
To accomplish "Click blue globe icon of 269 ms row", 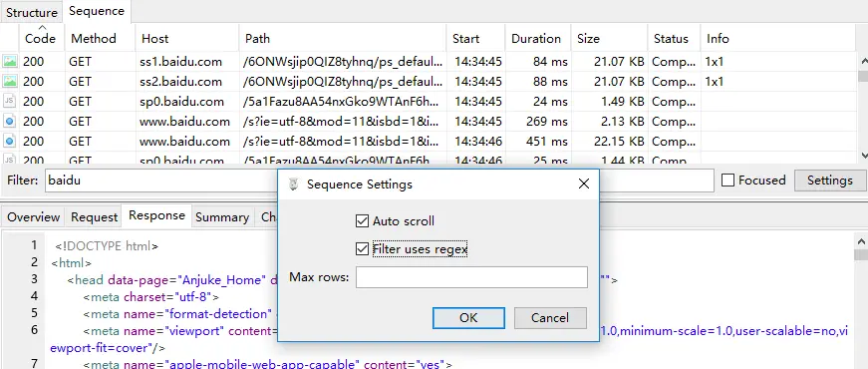I will (x=9, y=122).
